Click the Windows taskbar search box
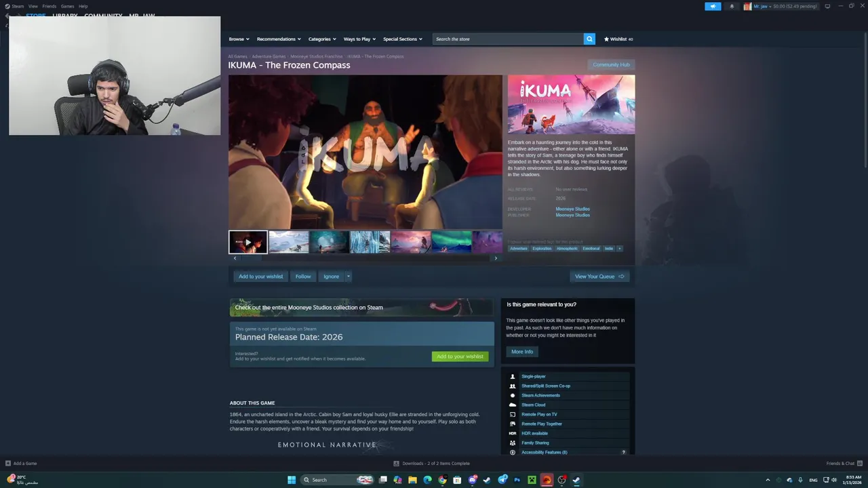Viewport: 868px width, 488px height. (338, 480)
